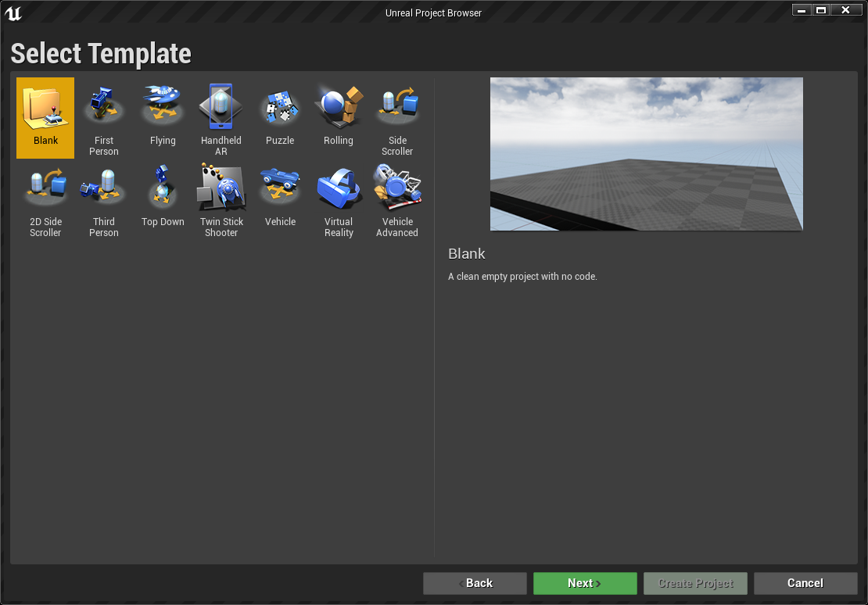Click the 'Unreal Project Browser' title text
This screenshot has height=605, width=868.
point(433,13)
